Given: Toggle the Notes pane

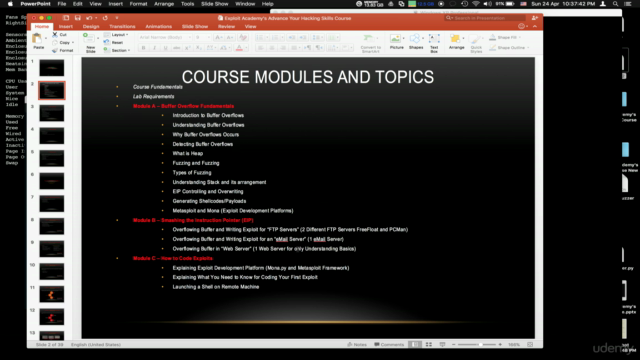Looking at the screenshot, I should pos(357,344).
